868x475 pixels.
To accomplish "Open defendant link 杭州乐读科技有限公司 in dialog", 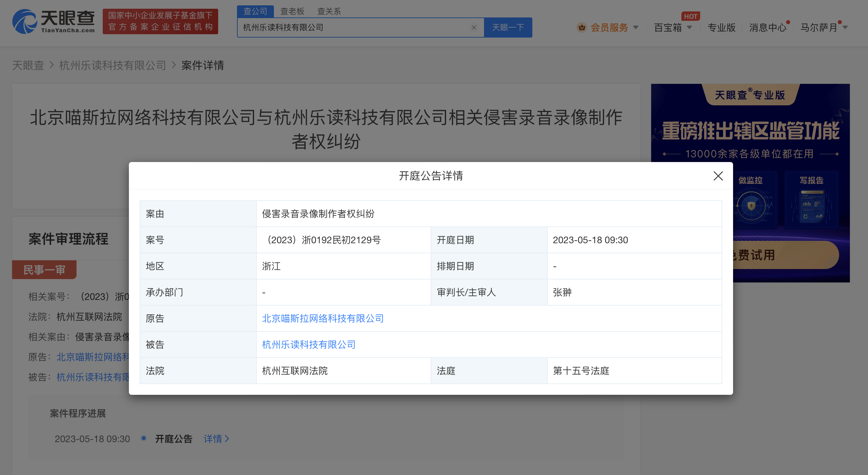I will [309, 345].
